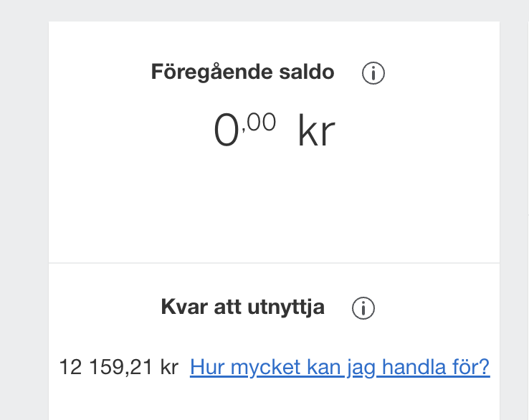Select the "Kvar att utnyttja" heading

tap(242, 307)
